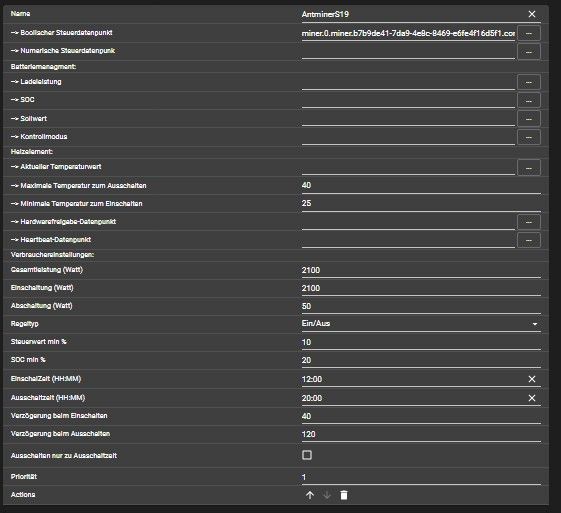Edit Verzögerung beim Einschalten value
Image resolution: width=561 pixels, height=513 pixels.
coord(421,416)
